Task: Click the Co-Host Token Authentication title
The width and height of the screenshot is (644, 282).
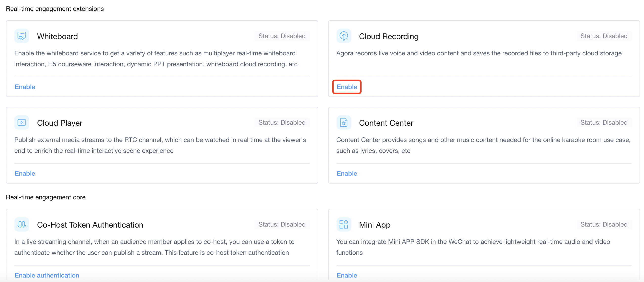Action: [90, 225]
